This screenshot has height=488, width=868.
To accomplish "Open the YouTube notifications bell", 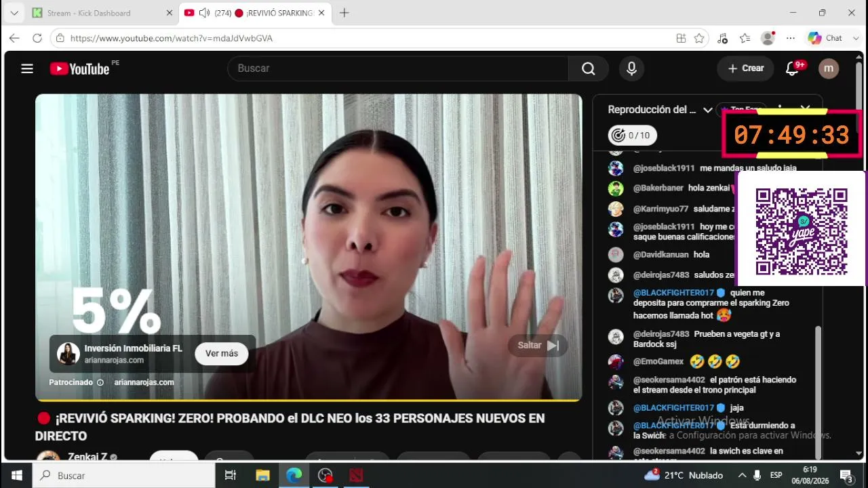I will 792,68.
